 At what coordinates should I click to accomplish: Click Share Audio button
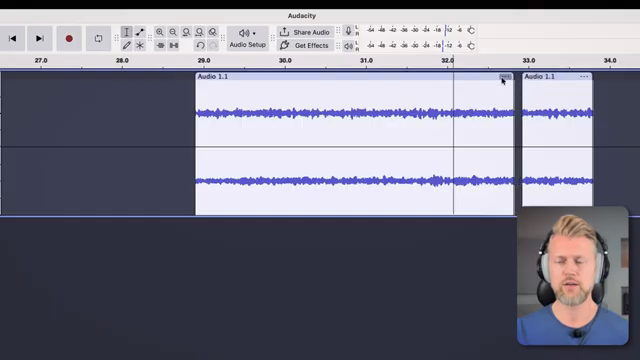(x=305, y=32)
